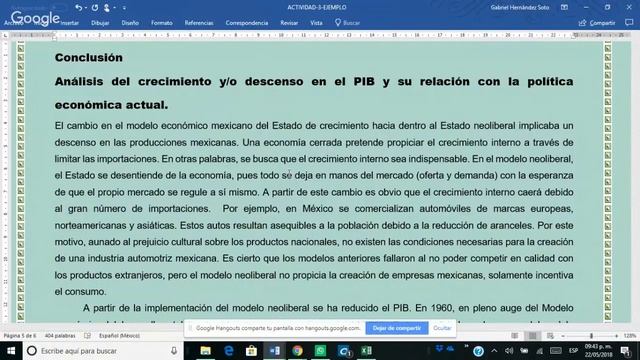Click the tab selector at ruler's left end

pyautogui.click(x=5, y=36)
